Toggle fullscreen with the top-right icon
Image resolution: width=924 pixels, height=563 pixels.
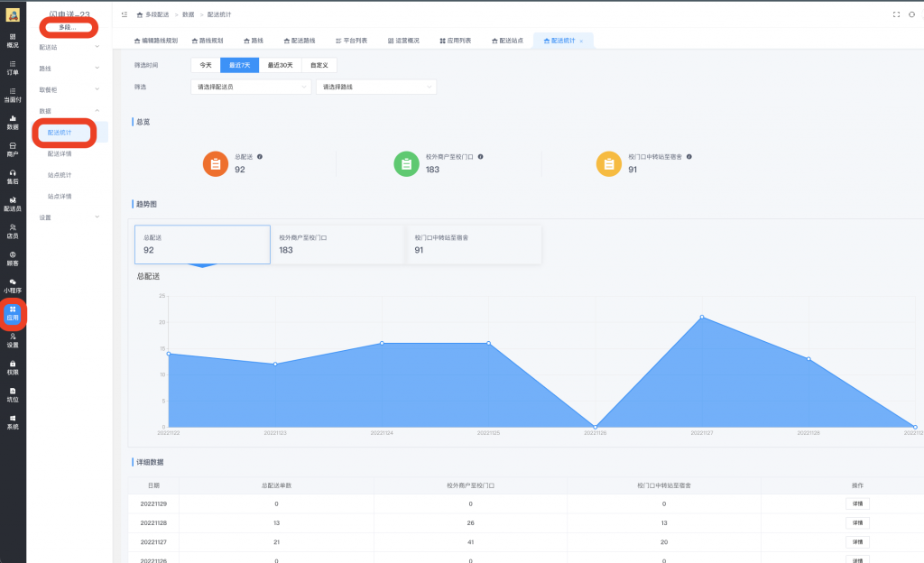point(895,14)
